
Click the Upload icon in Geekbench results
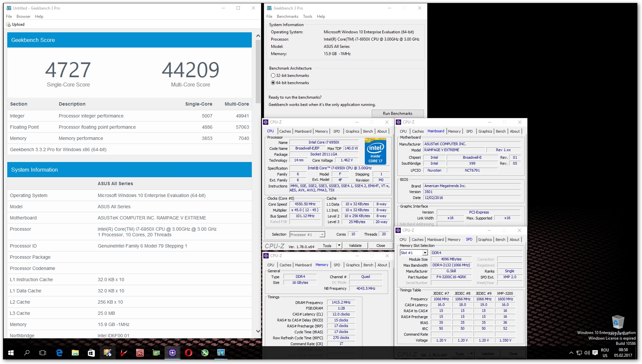(8, 24)
